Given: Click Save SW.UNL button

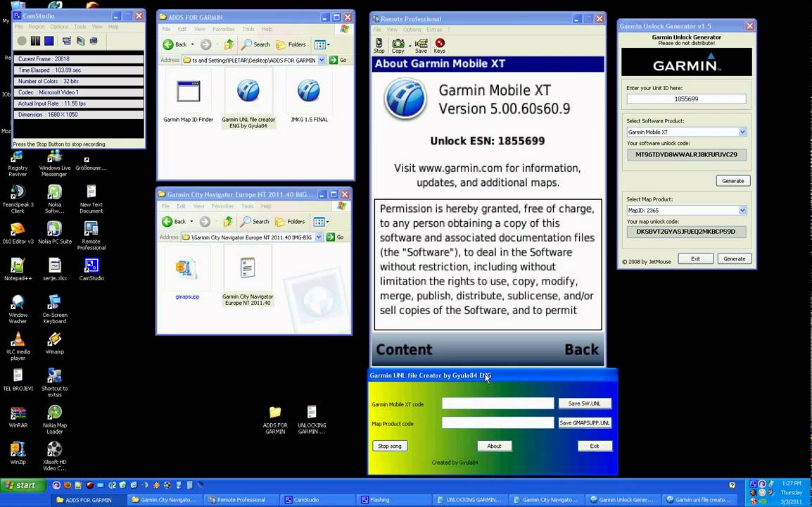Looking at the screenshot, I should pyautogui.click(x=585, y=403).
